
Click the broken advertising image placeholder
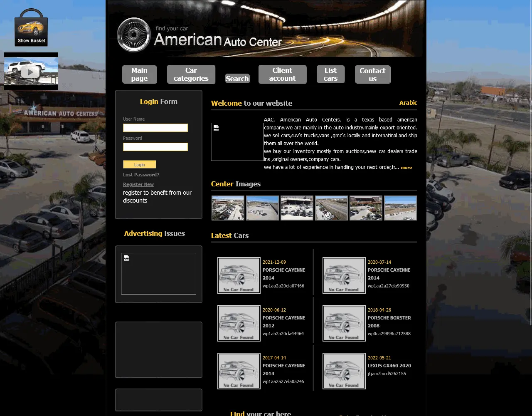click(x=159, y=274)
